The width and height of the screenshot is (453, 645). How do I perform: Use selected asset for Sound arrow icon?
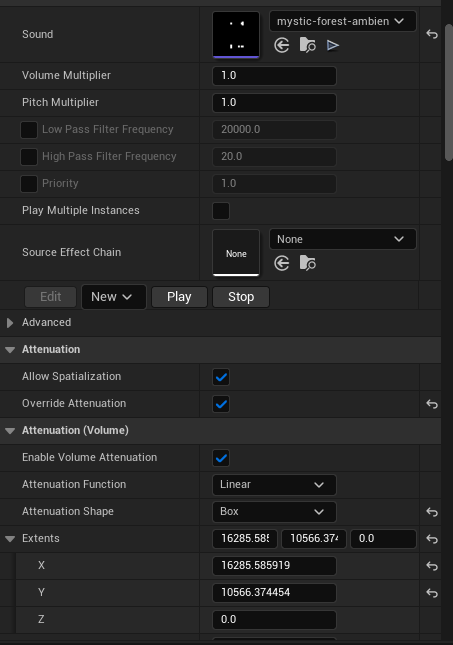coord(282,45)
